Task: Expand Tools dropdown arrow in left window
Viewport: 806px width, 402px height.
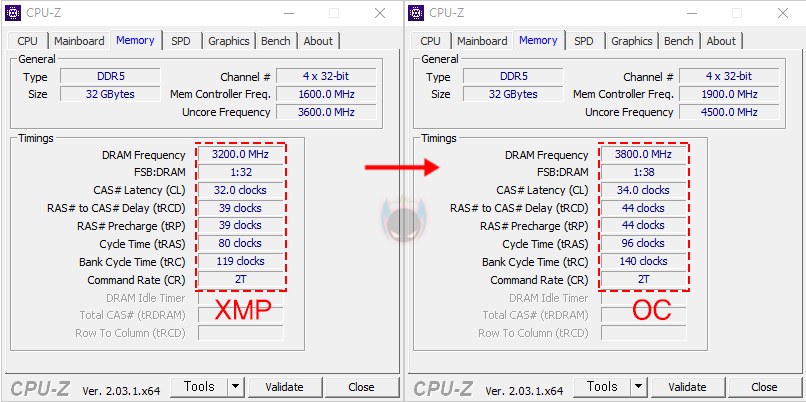Action: coord(235,387)
